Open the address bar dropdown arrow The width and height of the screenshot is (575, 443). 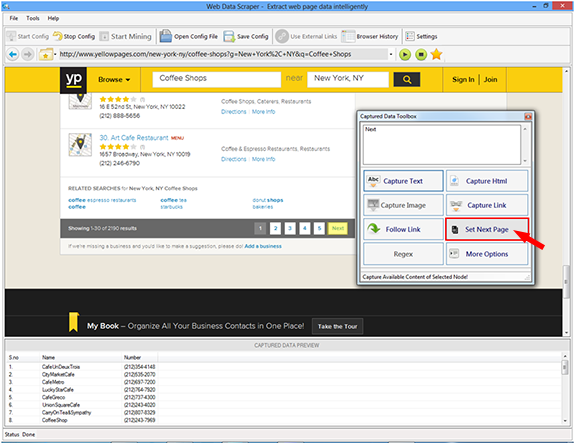click(x=391, y=55)
